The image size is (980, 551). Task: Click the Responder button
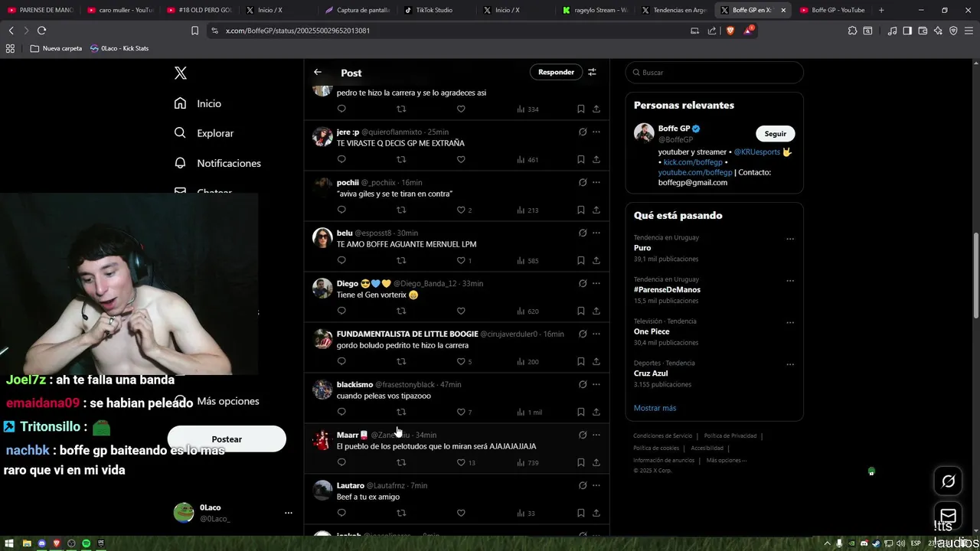point(556,72)
